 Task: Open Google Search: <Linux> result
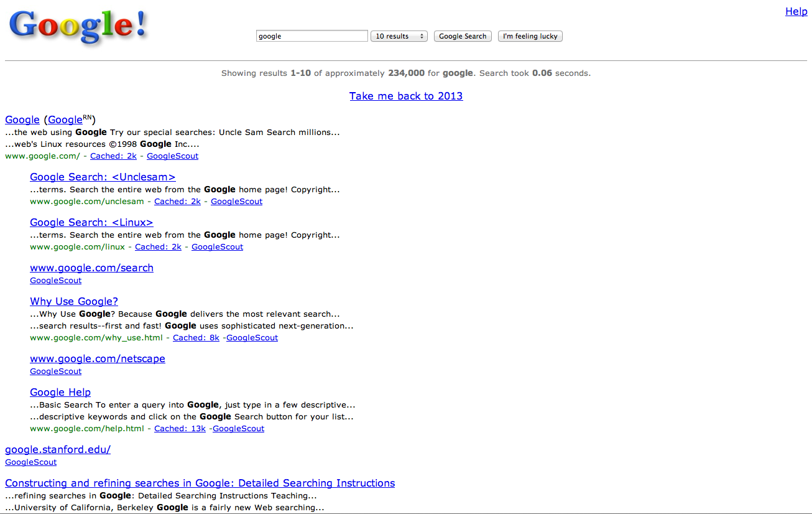(x=91, y=222)
